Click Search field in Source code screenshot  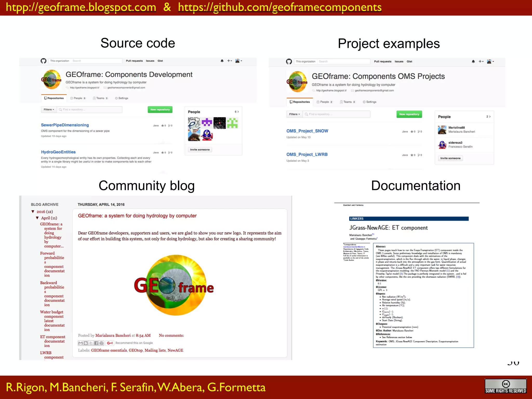click(x=97, y=61)
